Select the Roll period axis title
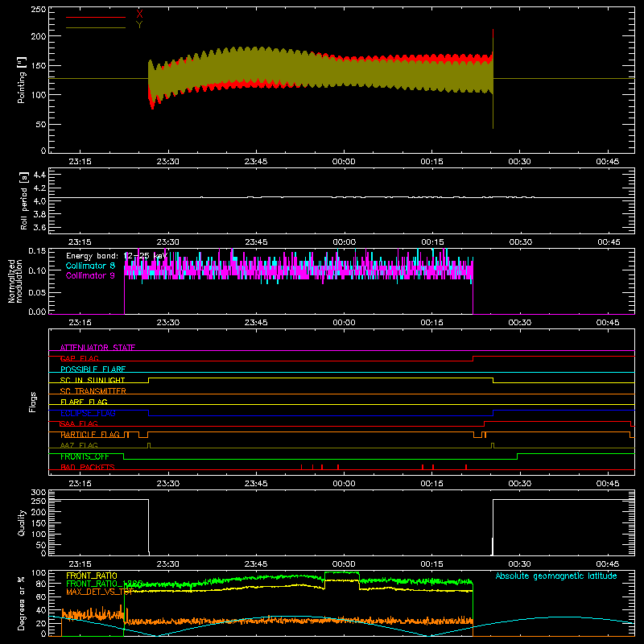 (x=24, y=201)
